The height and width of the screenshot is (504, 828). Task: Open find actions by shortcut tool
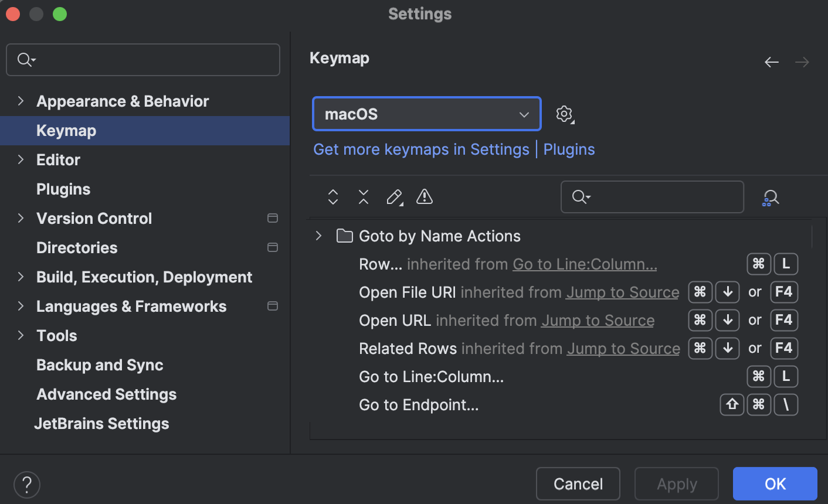tap(771, 197)
